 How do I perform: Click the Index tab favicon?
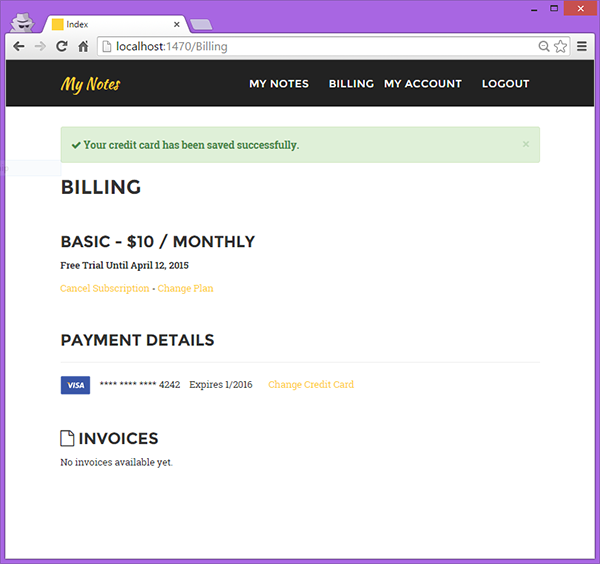57,24
